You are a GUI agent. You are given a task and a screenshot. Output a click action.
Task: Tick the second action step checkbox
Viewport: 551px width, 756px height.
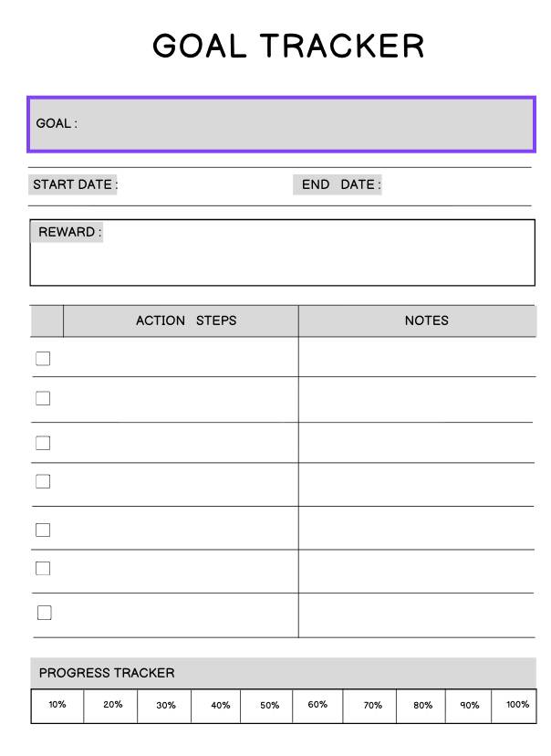point(43,398)
